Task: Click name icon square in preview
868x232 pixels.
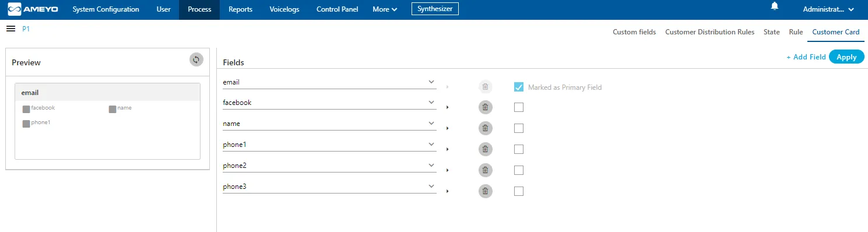Action: [113, 109]
